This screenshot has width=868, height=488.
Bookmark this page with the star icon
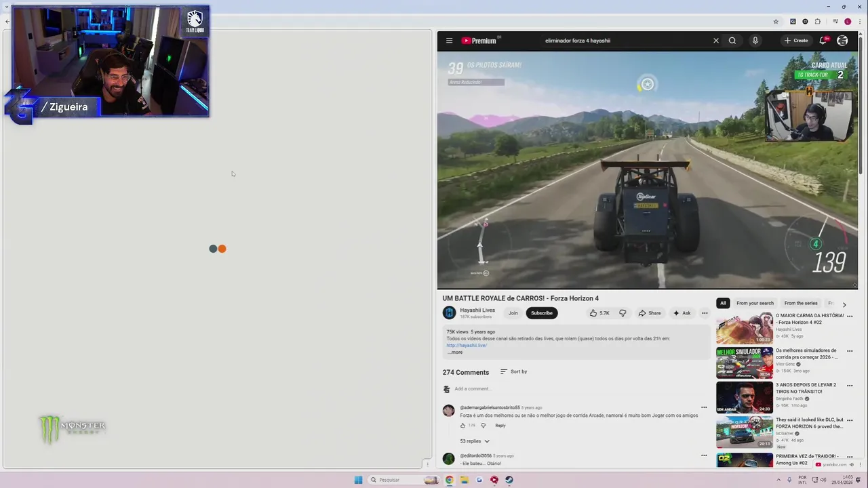coord(776,21)
